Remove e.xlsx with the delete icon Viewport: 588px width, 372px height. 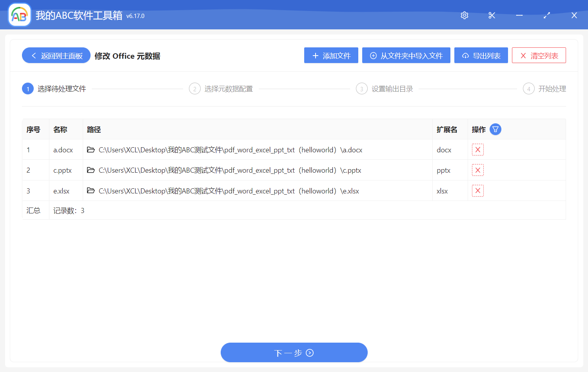(478, 191)
